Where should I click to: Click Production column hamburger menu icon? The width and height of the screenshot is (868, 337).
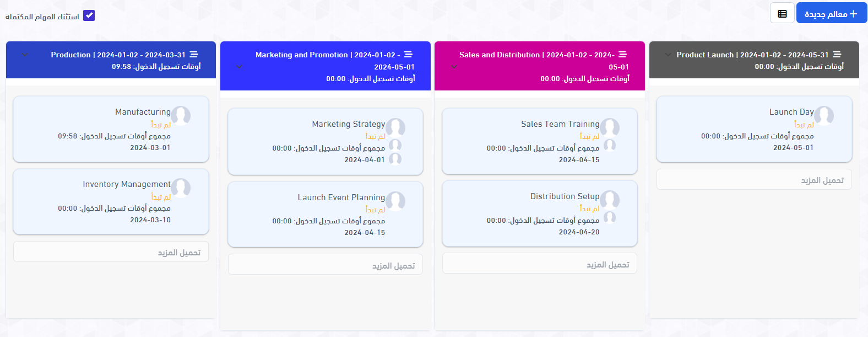tap(194, 55)
